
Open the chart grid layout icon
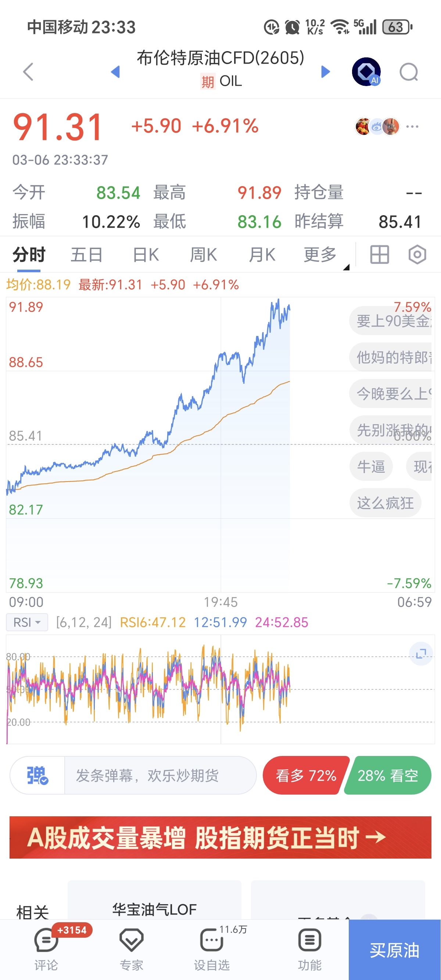point(379,255)
